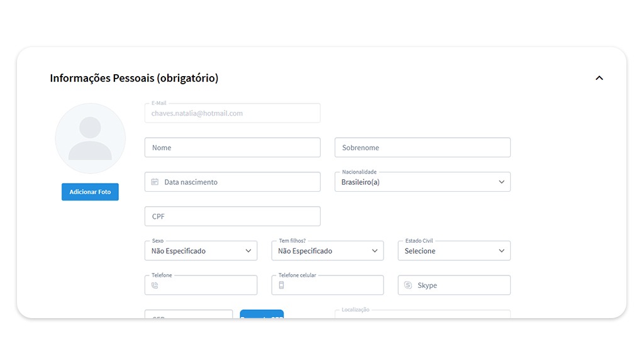Screen dimensions: 644x337
Task: Click the profile avatar placeholder image
Action: 91,138
